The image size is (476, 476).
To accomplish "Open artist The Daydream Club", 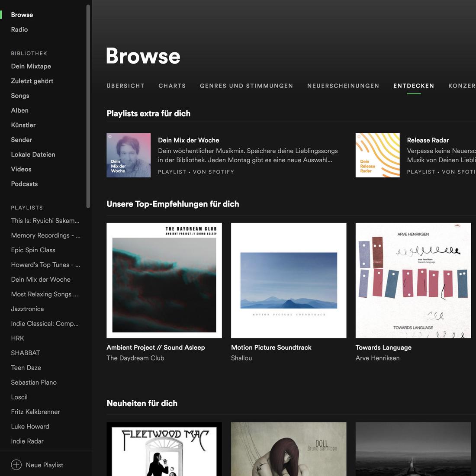I will pyautogui.click(x=135, y=358).
